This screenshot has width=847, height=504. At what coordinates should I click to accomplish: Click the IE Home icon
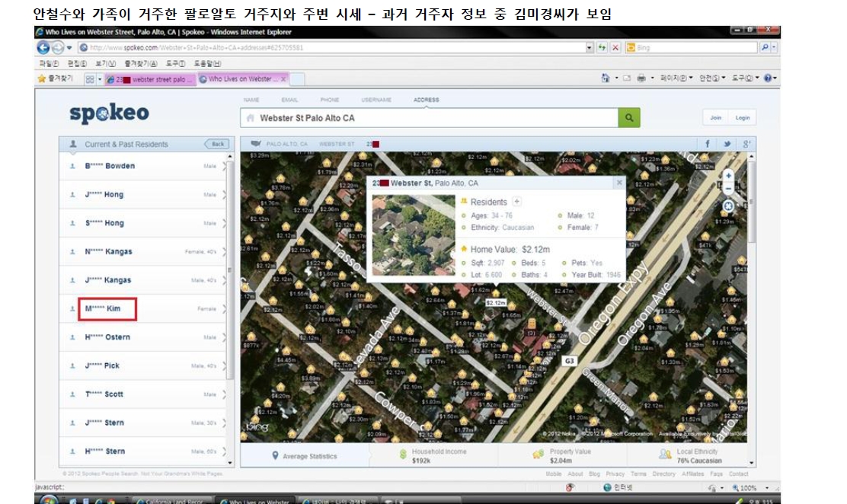point(605,78)
